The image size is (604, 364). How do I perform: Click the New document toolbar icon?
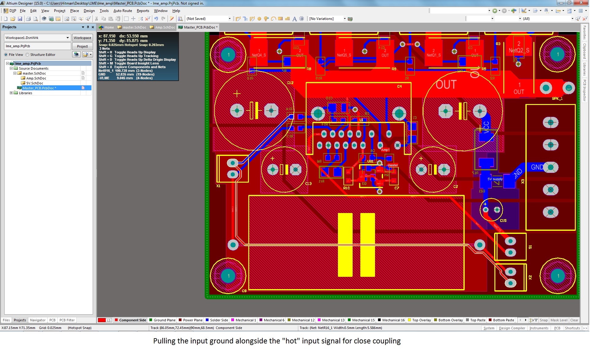[6, 19]
